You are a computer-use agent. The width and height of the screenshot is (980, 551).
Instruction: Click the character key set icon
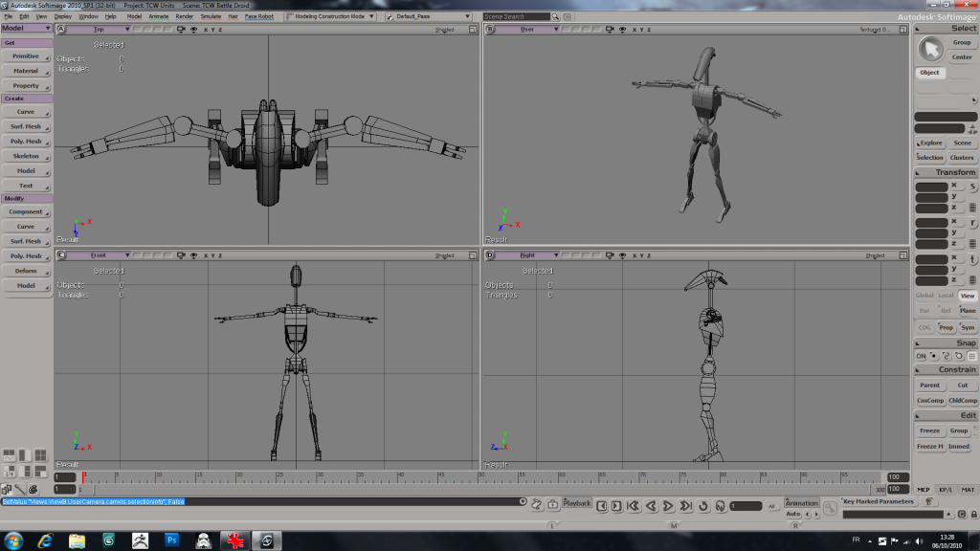point(928,501)
